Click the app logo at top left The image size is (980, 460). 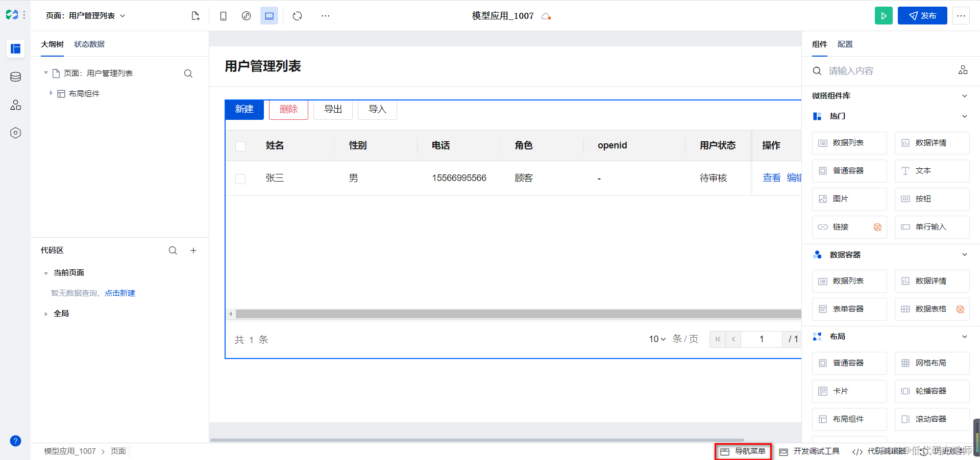coord(12,15)
